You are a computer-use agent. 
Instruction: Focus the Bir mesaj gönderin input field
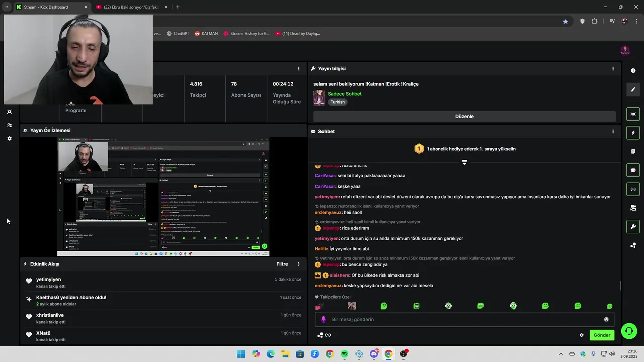[x=464, y=319]
